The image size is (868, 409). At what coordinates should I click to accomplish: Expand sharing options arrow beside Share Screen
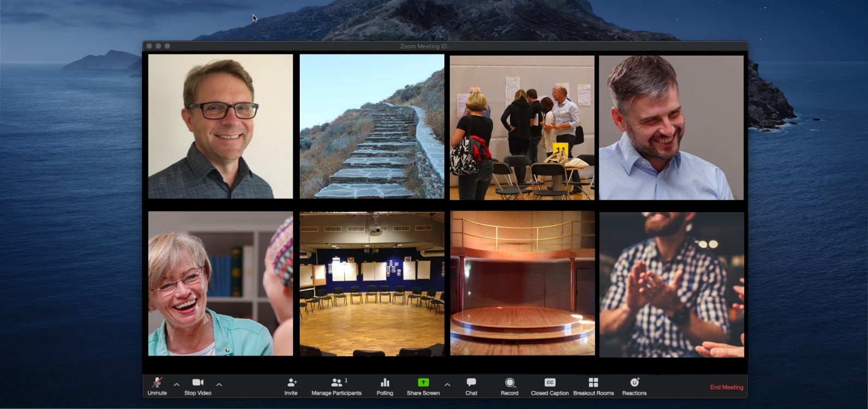(x=447, y=384)
